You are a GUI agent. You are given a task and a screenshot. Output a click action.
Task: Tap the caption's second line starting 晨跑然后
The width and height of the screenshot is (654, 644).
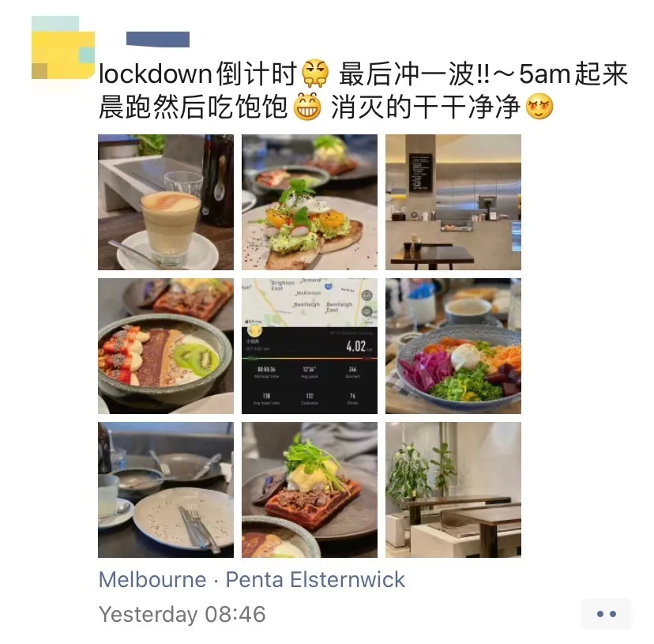tap(326, 107)
